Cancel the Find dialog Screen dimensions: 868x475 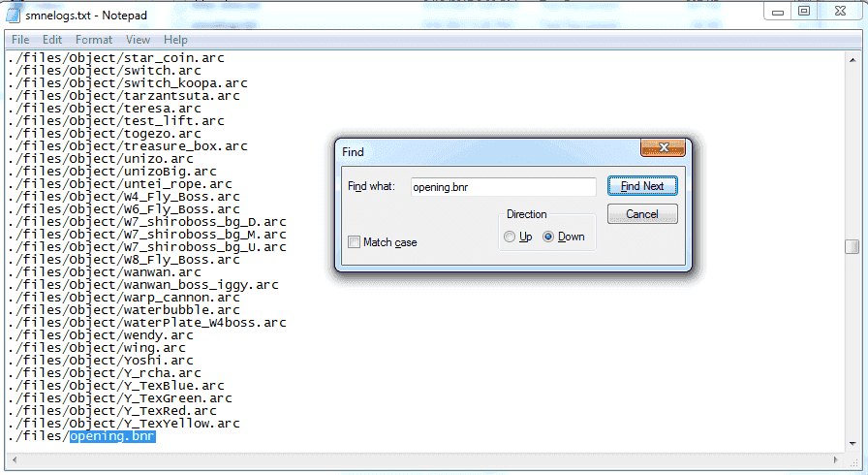coord(642,213)
